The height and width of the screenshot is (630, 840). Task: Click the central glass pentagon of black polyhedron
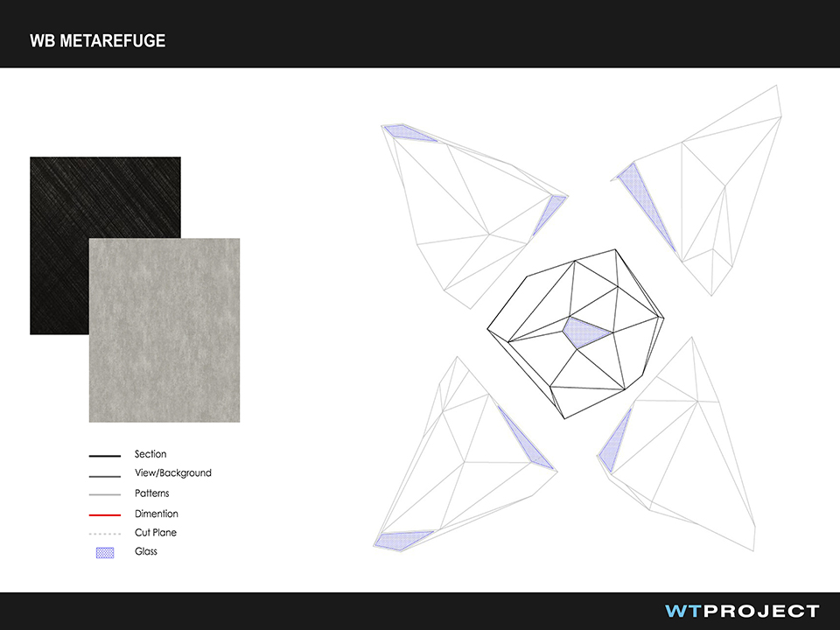point(584,332)
